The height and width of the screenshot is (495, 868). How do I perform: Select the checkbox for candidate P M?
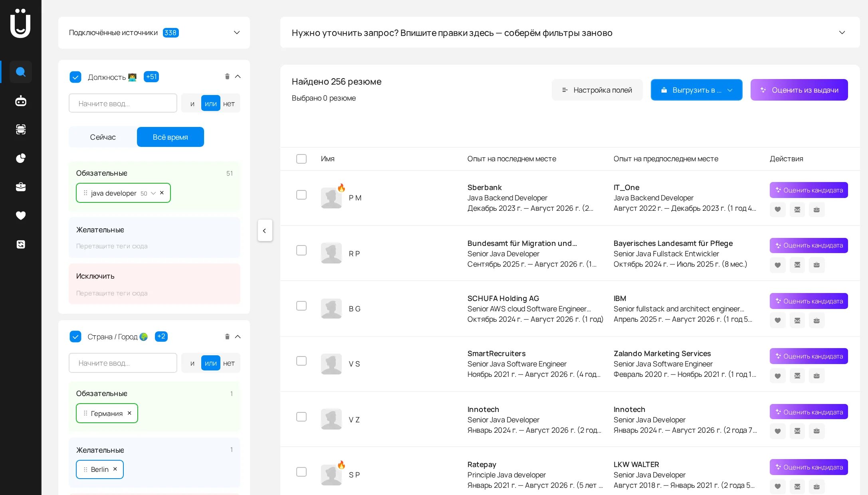point(301,195)
